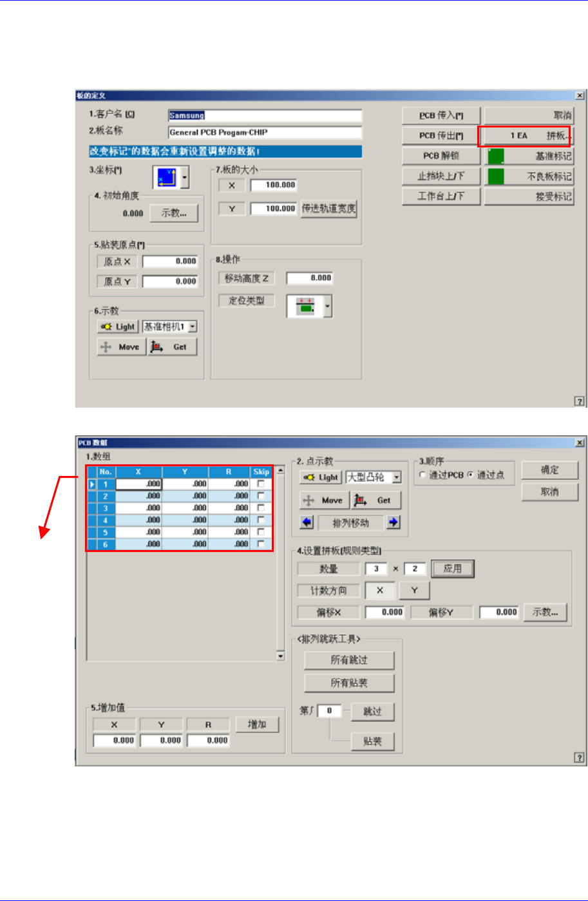Image resolution: width=588 pixels, height=901 pixels.
Task: Click the 偏移X input field
Action: [x=386, y=612]
